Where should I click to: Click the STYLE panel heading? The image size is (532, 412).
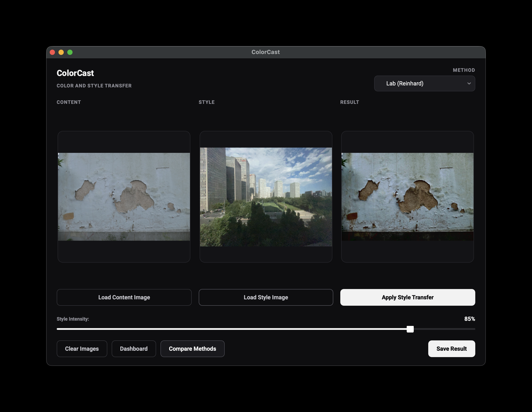pyautogui.click(x=207, y=102)
